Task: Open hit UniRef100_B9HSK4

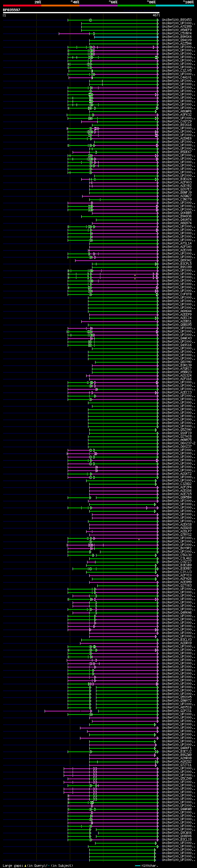Action: (x=177, y=37)
